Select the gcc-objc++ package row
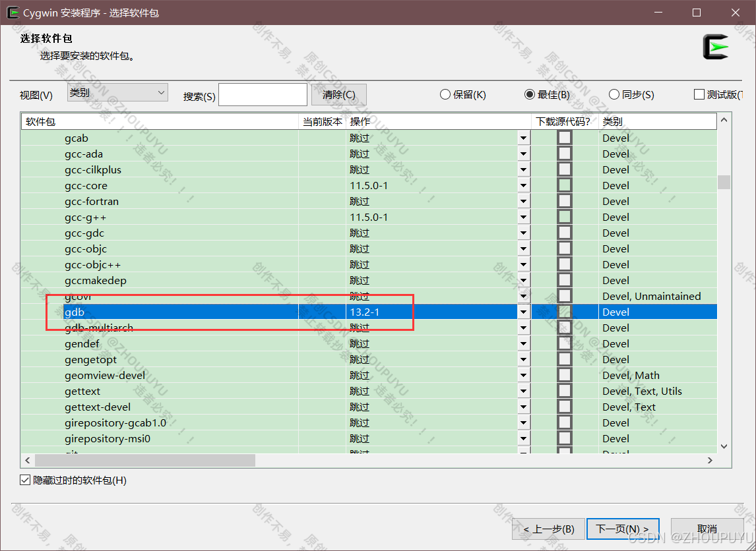The height and width of the screenshot is (551, 756). [369, 265]
